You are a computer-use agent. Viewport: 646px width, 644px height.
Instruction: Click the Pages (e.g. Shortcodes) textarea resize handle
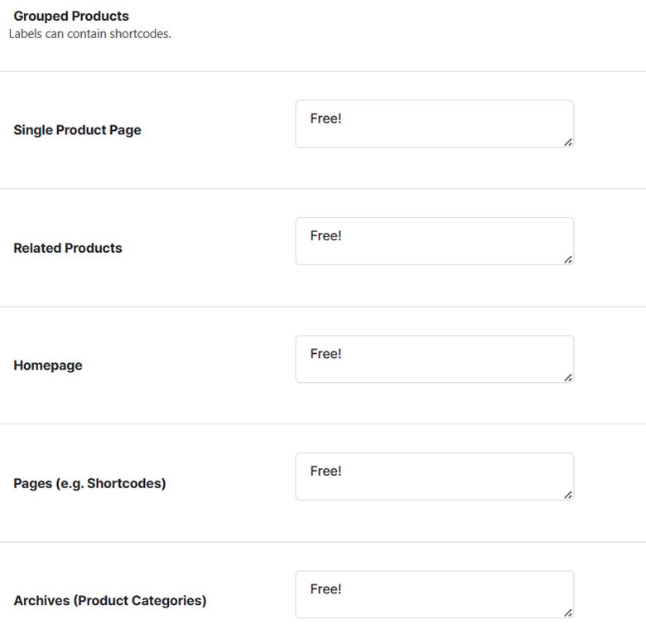tap(568, 495)
